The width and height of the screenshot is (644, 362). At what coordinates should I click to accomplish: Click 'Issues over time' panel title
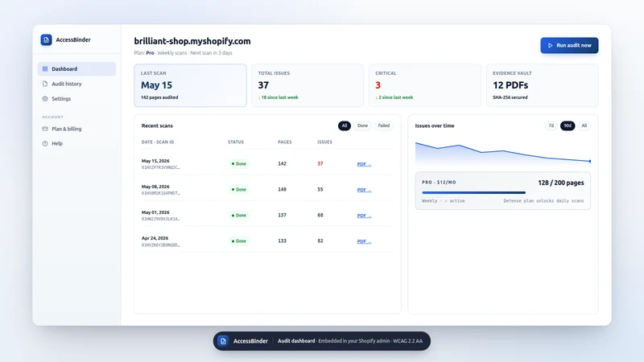click(x=435, y=125)
